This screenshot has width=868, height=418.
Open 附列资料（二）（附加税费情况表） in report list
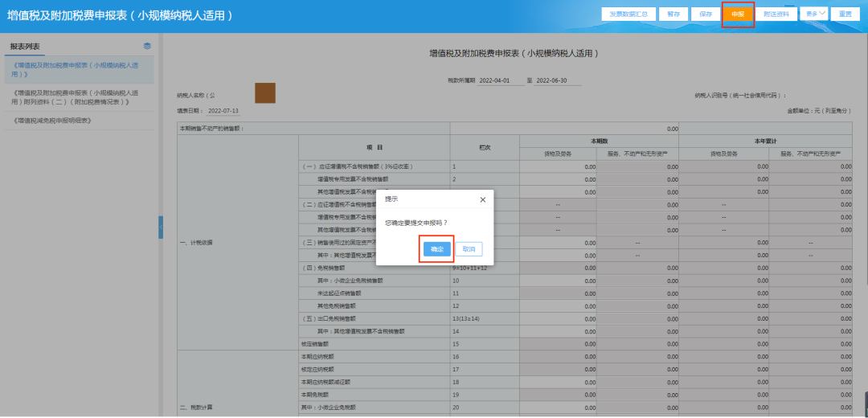77,97
